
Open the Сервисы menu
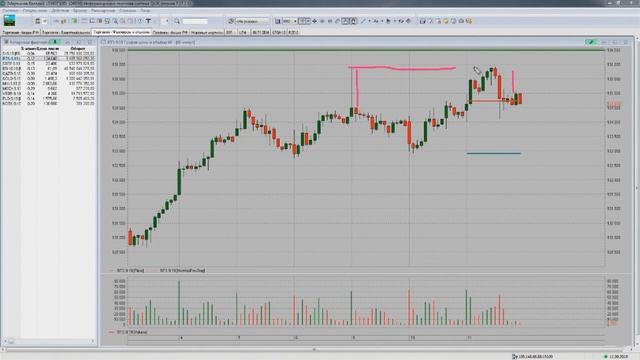(128, 11)
